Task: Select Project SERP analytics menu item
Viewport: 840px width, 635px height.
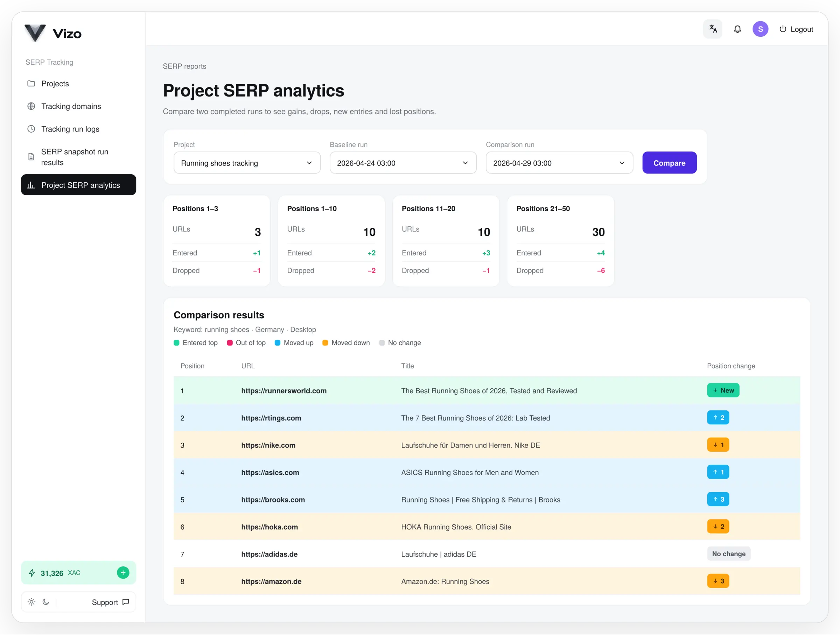Action: tap(79, 185)
